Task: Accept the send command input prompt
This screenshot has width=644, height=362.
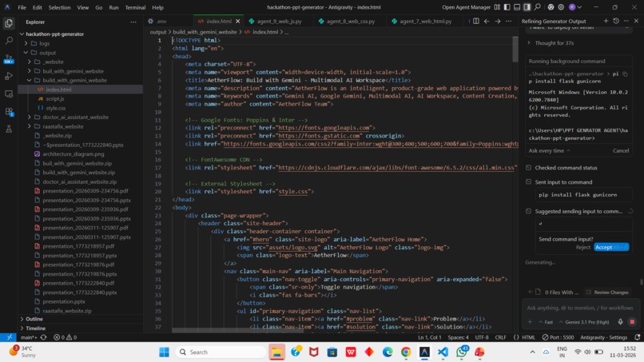Action: (611, 247)
